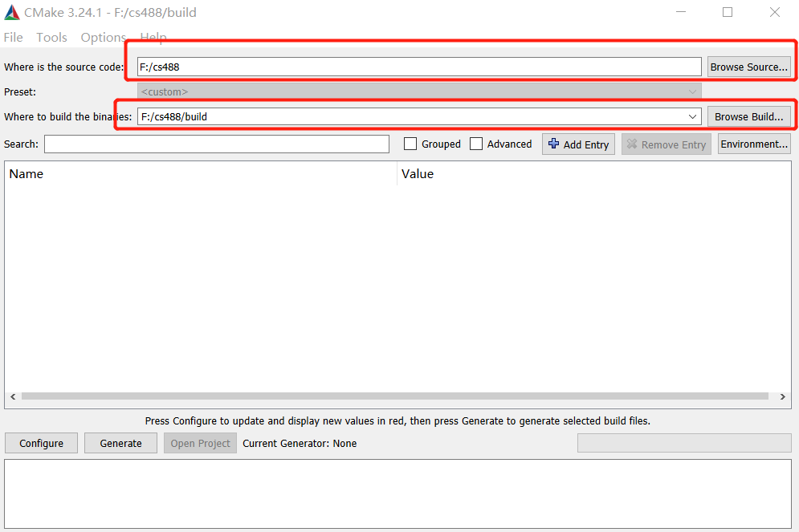Click the Generate button

pyautogui.click(x=120, y=443)
